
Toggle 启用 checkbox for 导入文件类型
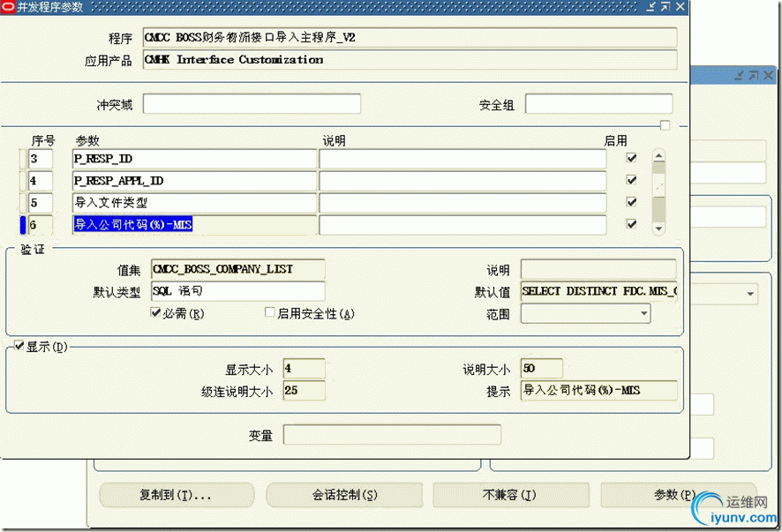[631, 202]
